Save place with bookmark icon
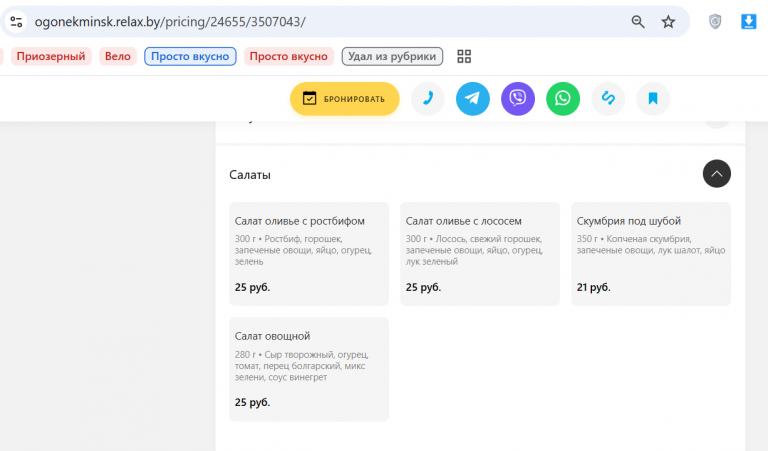This screenshot has height=451, width=768. [653, 99]
